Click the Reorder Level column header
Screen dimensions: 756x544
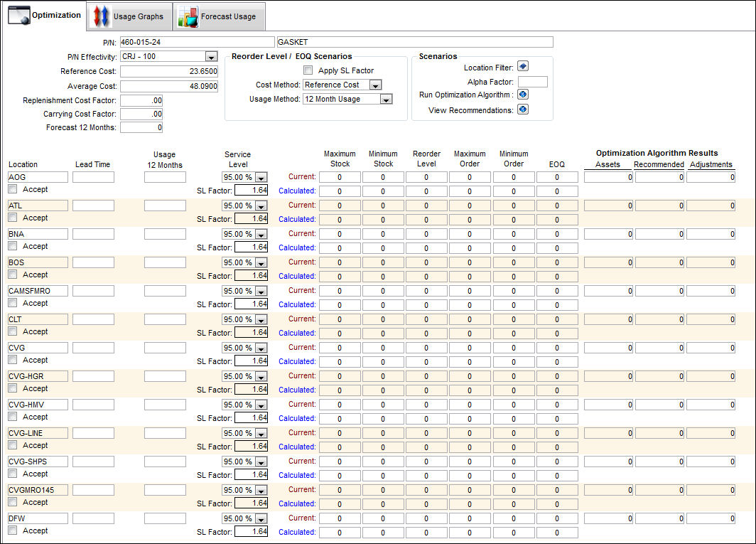tap(427, 159)
